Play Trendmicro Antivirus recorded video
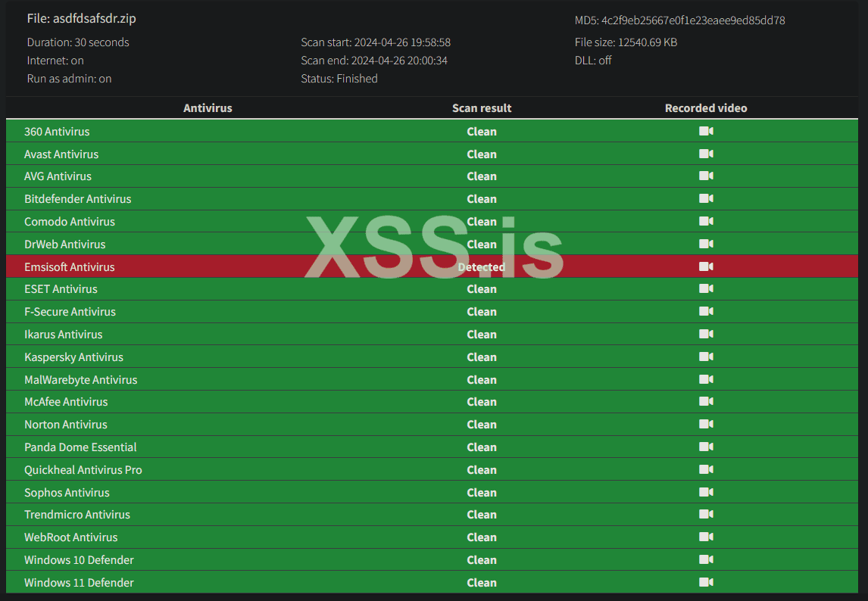This screenshot has width=868, height=601. [x=706, y=515]
